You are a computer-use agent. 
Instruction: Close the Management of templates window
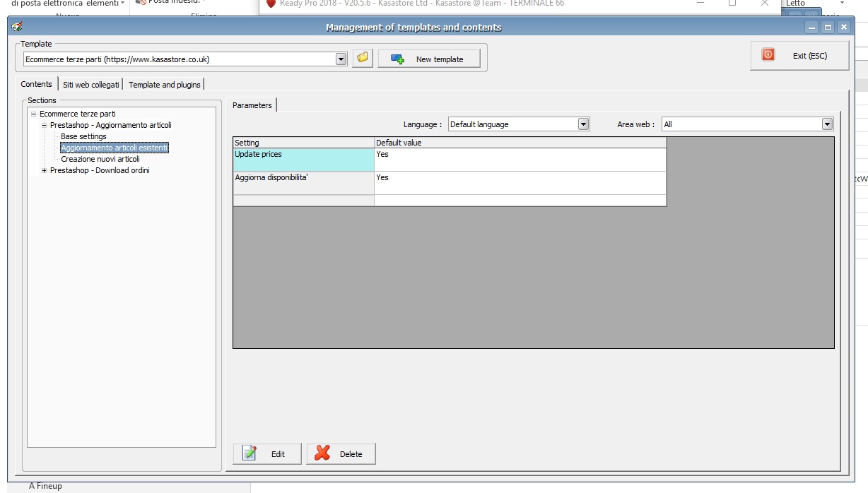[843, 27]
